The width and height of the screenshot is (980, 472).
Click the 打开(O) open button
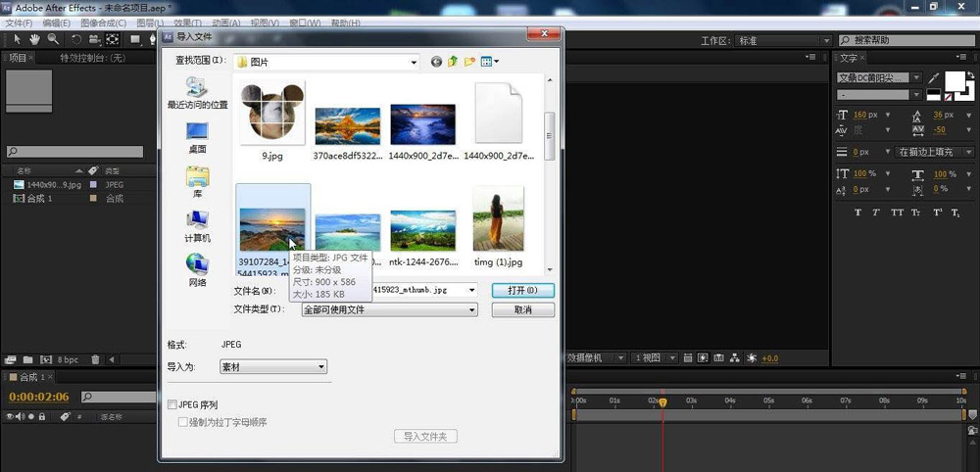522,291
